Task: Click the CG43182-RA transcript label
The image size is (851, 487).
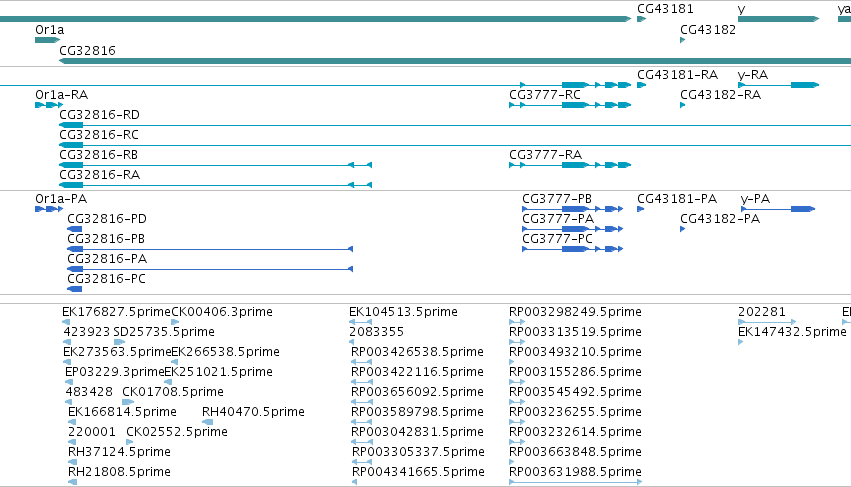Action: pyautogui.click(x=721, y=95)
